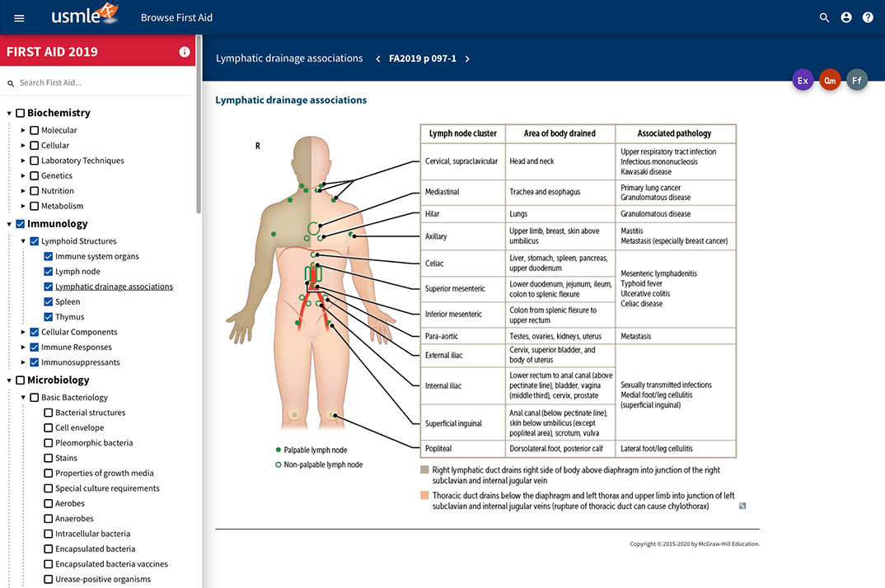Image resolution: width=885 pixels, height=588 pixels.
Task: Open search from the top bar magnifier
Action: (x=824, y=17)
